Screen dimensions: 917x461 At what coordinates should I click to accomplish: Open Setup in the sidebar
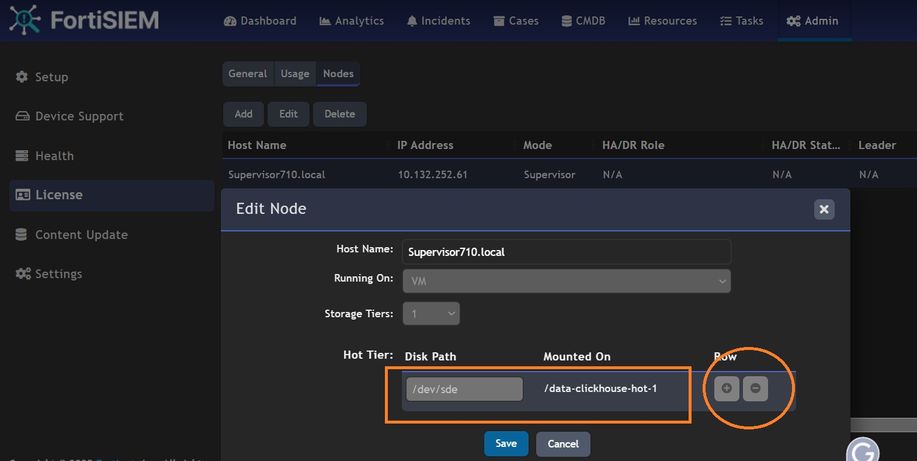pyautogui.click(x=42, y=77)
